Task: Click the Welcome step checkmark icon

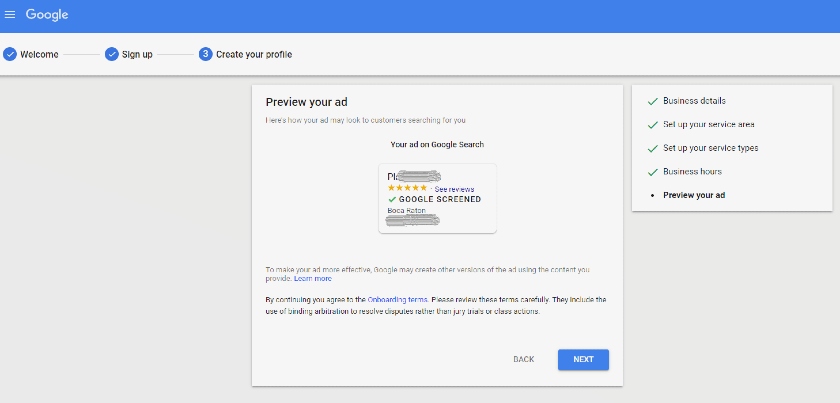Action: [10, 54]
